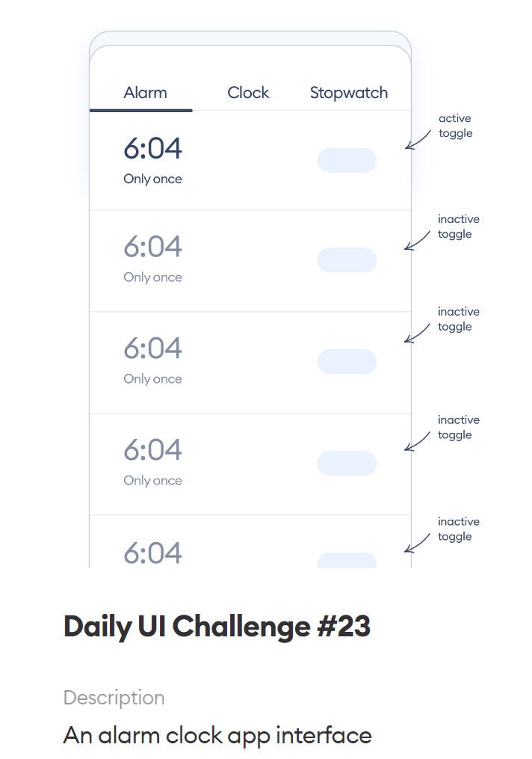Activate the bottom alarm's toggle
532x759 pixels.
[347, 560]
